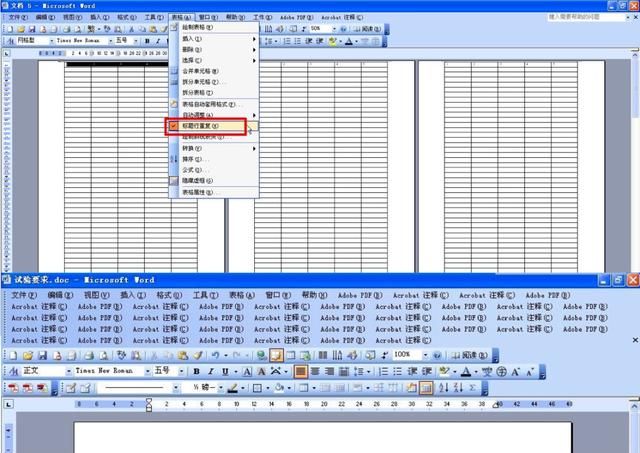The image size is (640, 453).
Task: Toggle Align Left in the 试验要求.doc window
Action: pyautogui.click(x=300, y=371)
